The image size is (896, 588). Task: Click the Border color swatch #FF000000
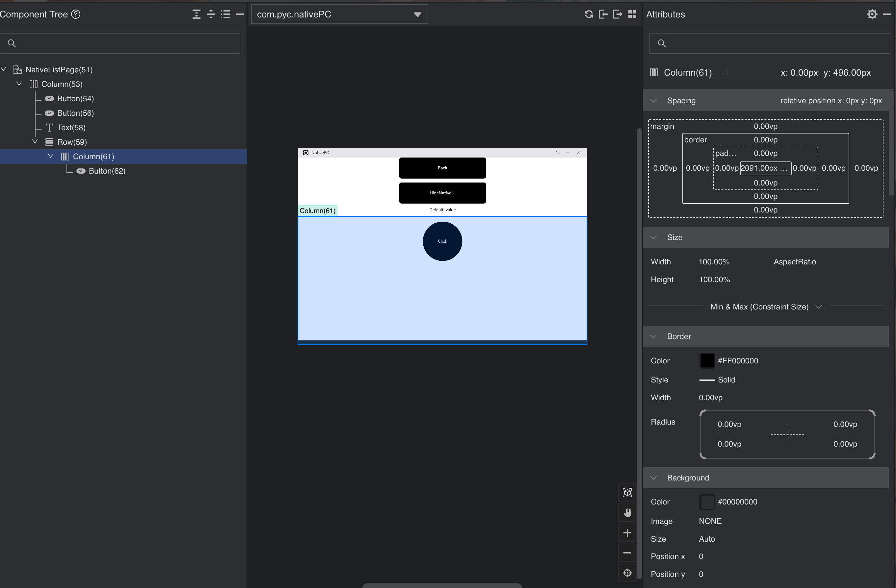click(x=707, y=361)
